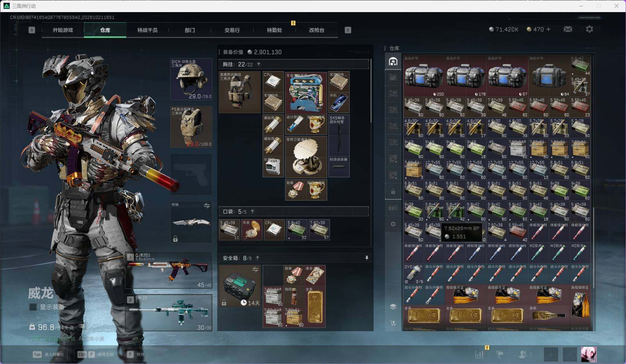Viewport: 626px width, 364px height.
Task: Click the equipment panel vertical scrollbar
Action: click(x=371, y=91)
